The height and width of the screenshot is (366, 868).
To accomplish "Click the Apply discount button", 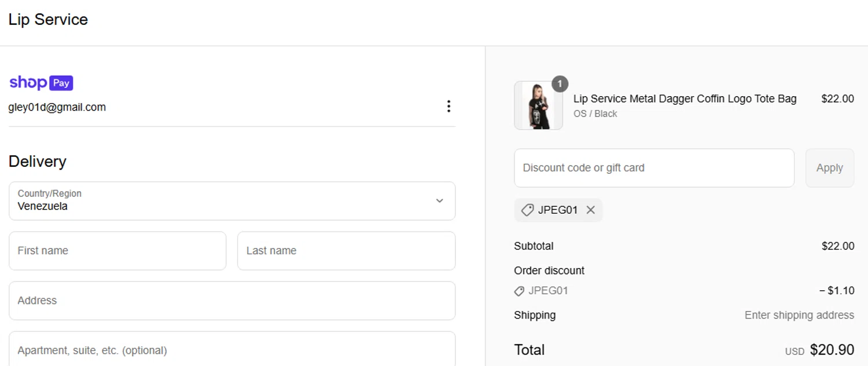I will pyautogui.click(x=829, y=168).
